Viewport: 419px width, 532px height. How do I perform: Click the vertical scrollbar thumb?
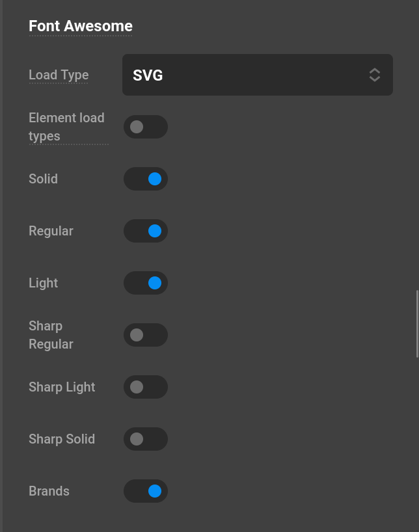(x=417, y=322)
